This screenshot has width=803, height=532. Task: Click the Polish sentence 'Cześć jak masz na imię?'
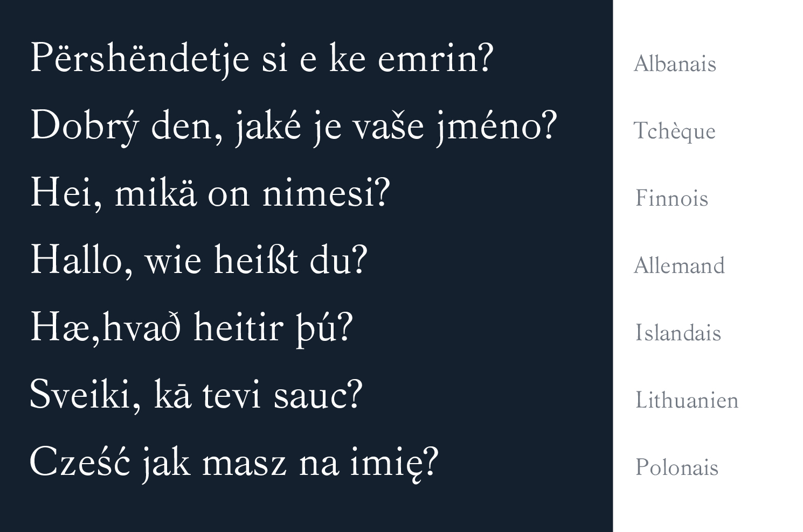(234, 463)
